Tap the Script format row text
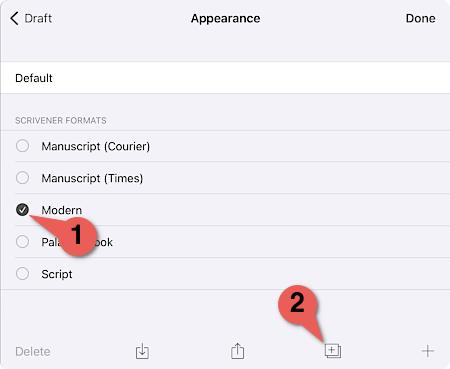 (57, 274)
